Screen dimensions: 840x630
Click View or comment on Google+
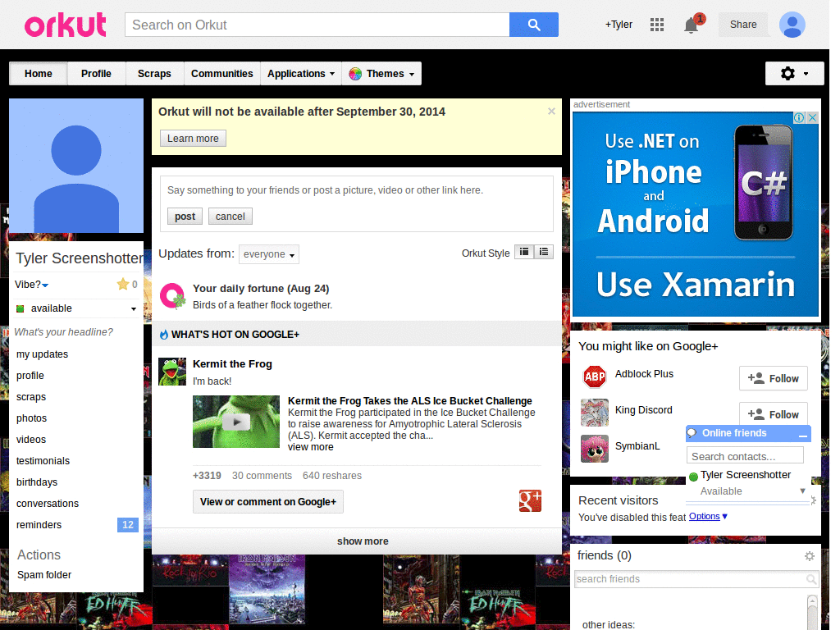point(268,502)
